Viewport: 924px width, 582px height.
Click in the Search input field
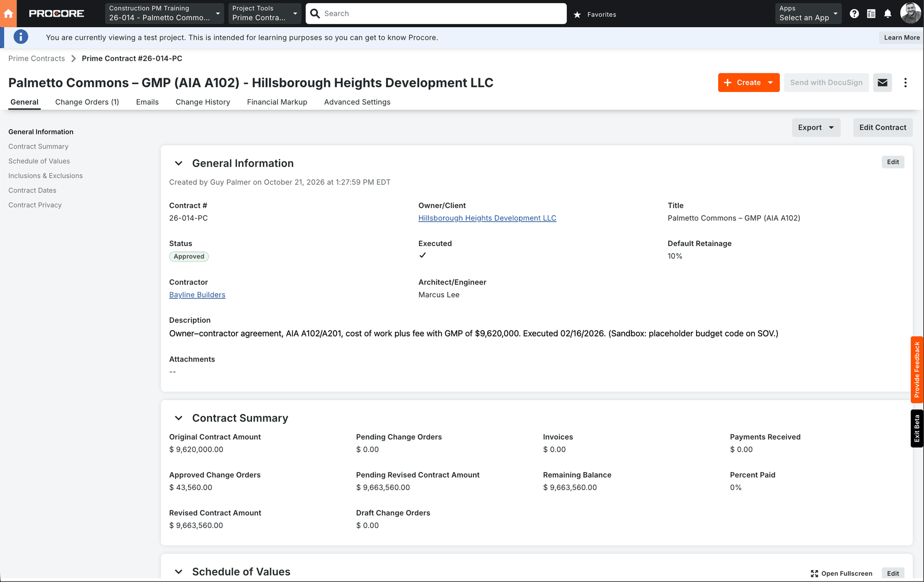tap(436, 13)
